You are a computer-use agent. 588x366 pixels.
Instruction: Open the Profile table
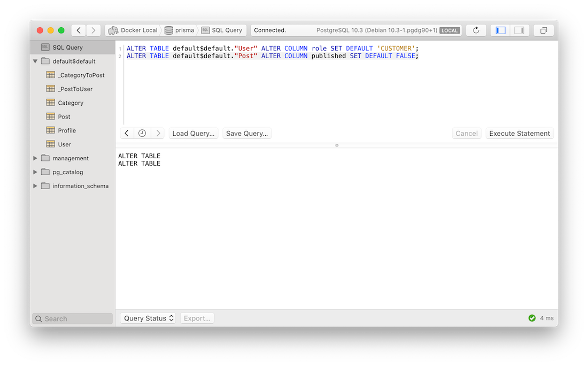(66, 130)
